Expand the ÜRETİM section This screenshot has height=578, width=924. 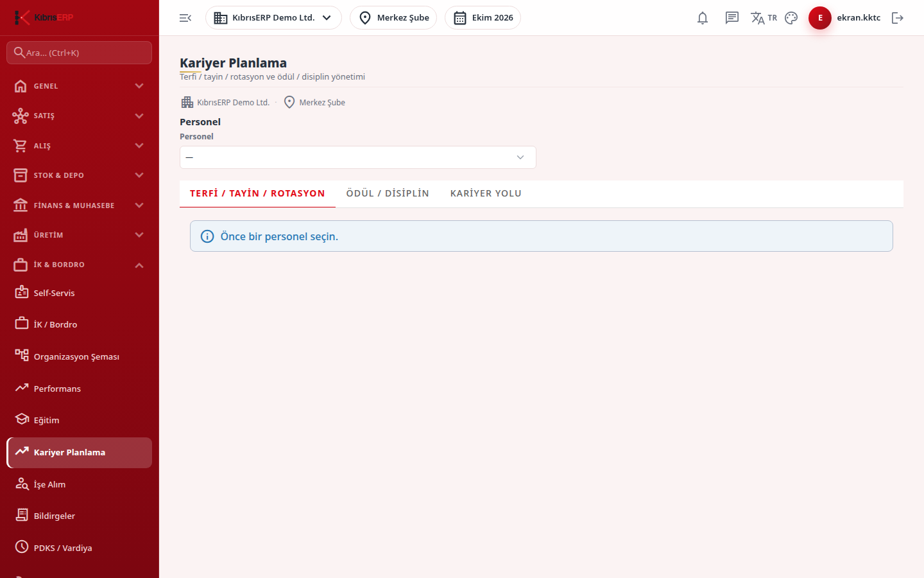coord(79,235)
